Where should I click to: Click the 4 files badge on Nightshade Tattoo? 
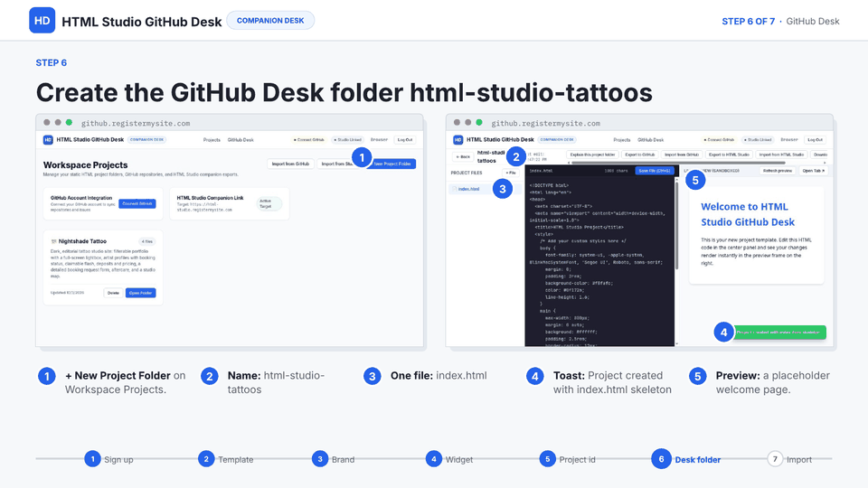(x=146, y=241)
